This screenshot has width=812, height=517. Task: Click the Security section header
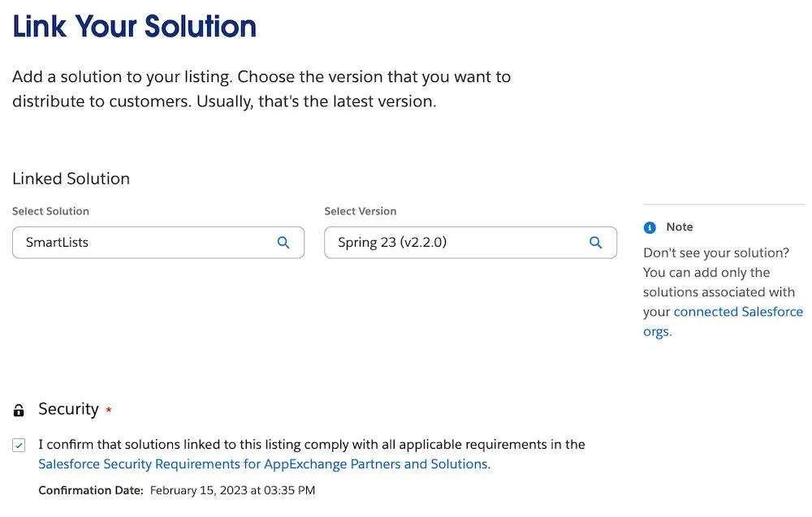[x=69, y=408]
